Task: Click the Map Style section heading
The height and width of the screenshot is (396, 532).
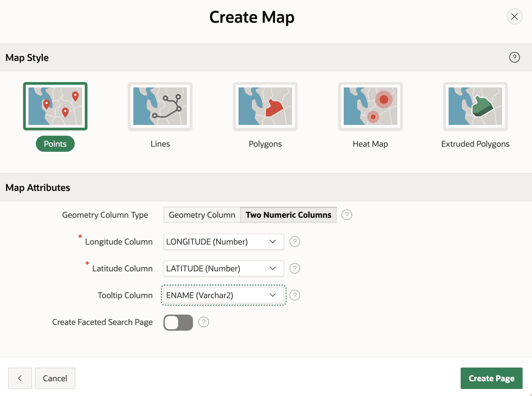Action: (27, 58)
